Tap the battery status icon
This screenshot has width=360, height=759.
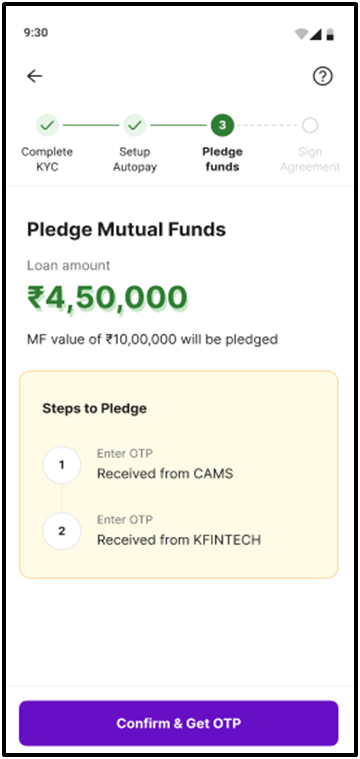pyautogui.click(x=330, y=34)
